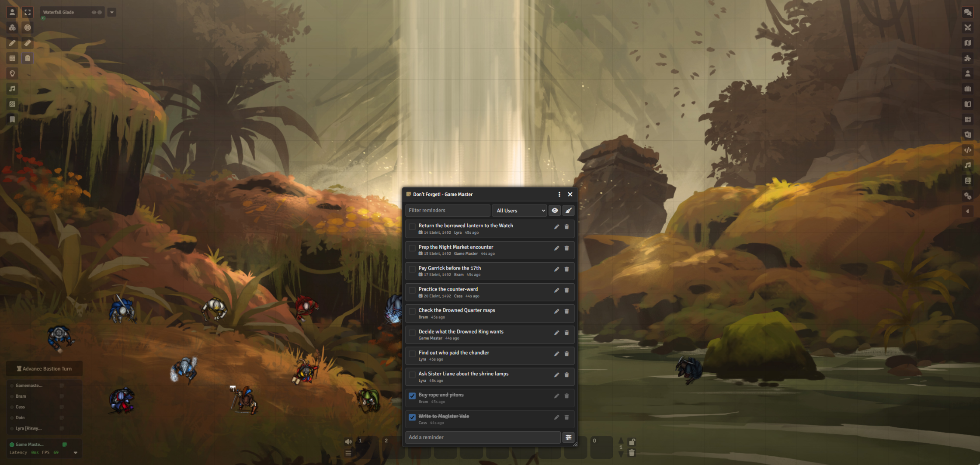980x465 pixels.
Task: Toggle reminder visibility with the eye icon
Action: click(x=555, y=211)
